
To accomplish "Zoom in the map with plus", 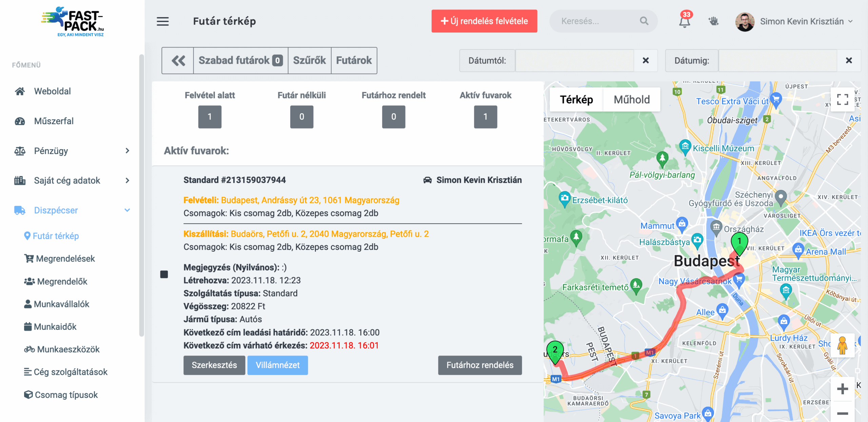I will coord(842,389).
